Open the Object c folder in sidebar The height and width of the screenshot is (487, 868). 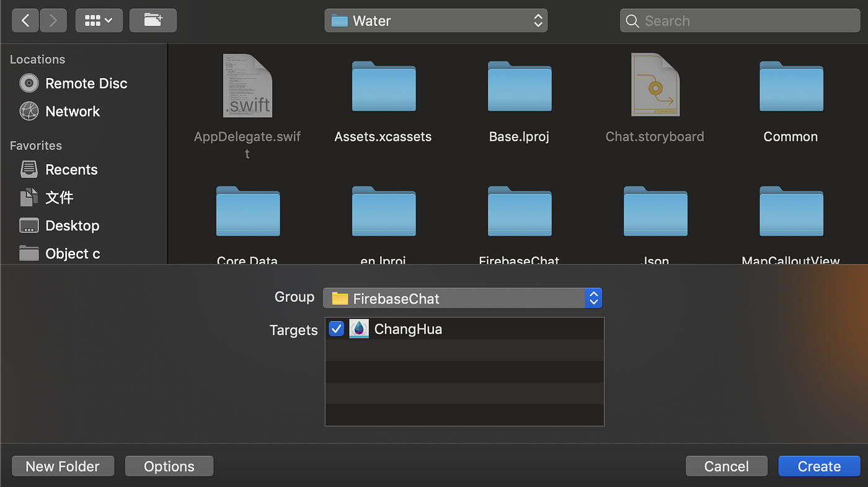(59, 253)
